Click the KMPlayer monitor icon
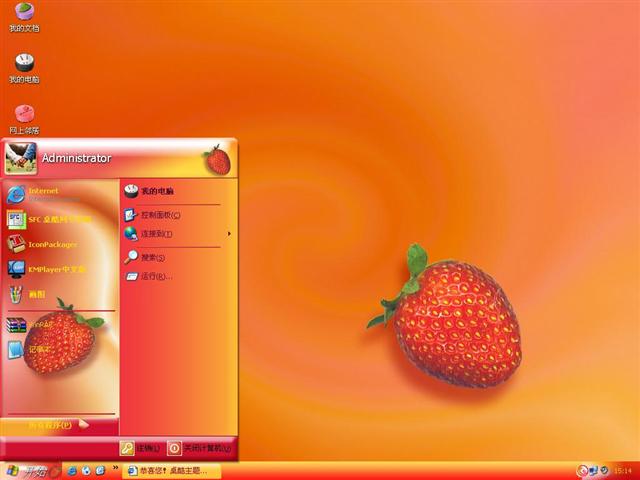The width and height of the screenshot is (640, 480). (x=16, y=269)
